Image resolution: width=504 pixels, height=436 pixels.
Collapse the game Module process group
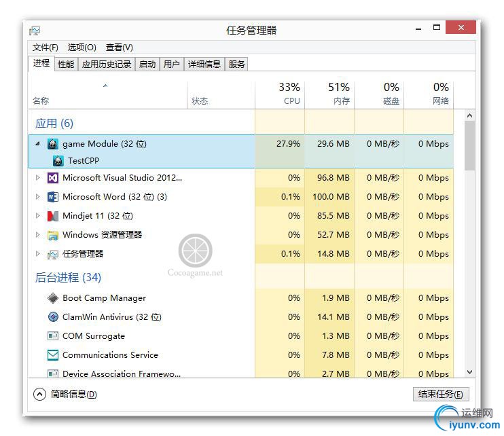pyautogui.click(x=37, y=144)
